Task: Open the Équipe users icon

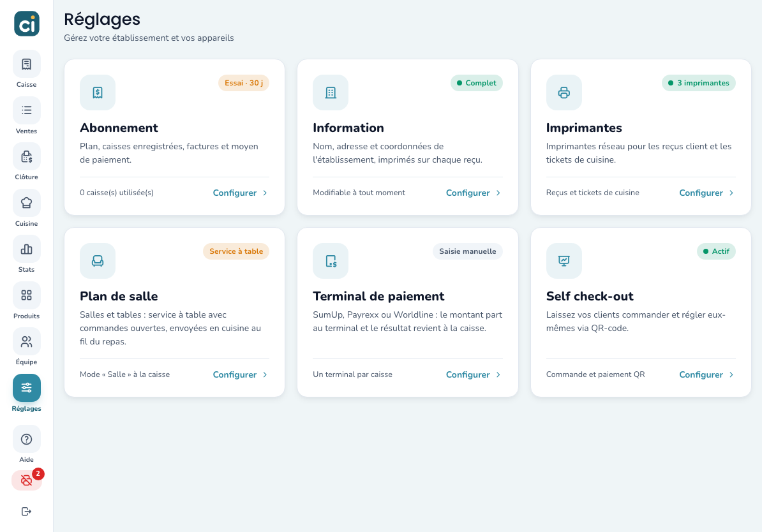Action: click(x=27, y=341)
